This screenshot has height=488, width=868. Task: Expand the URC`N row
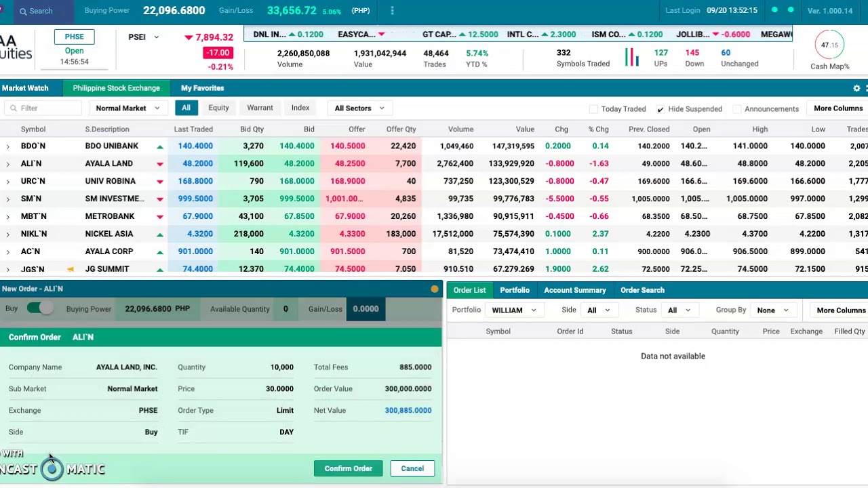tap(7, 182)
